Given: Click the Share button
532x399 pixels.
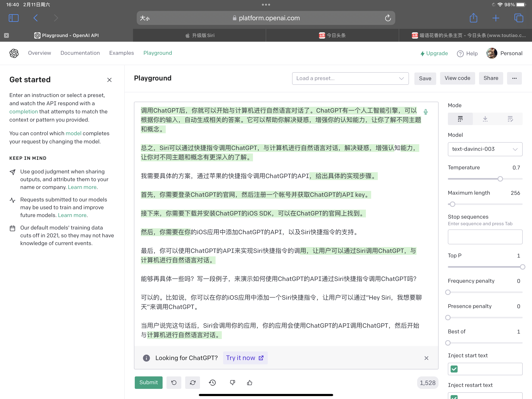Looking at the screenshot, I should click(x=491, y=78).
